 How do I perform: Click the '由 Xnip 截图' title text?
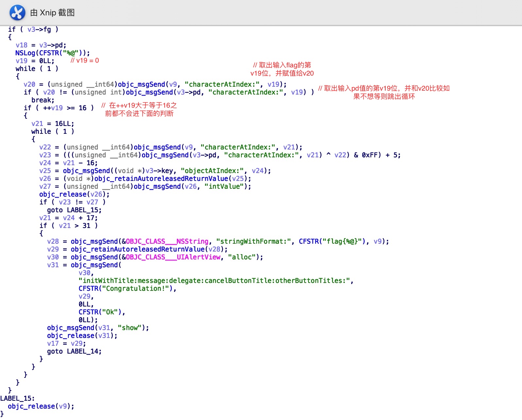tap(52, 13)
